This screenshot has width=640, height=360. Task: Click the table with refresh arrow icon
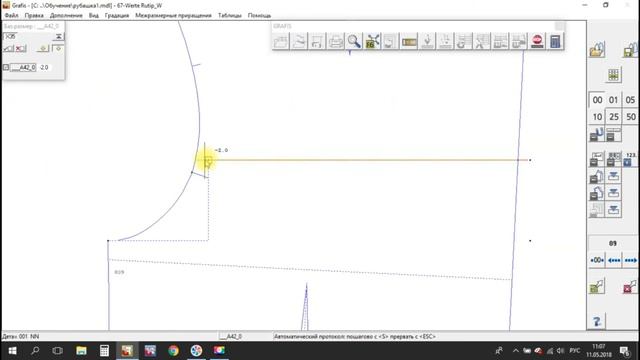point(464,41)
